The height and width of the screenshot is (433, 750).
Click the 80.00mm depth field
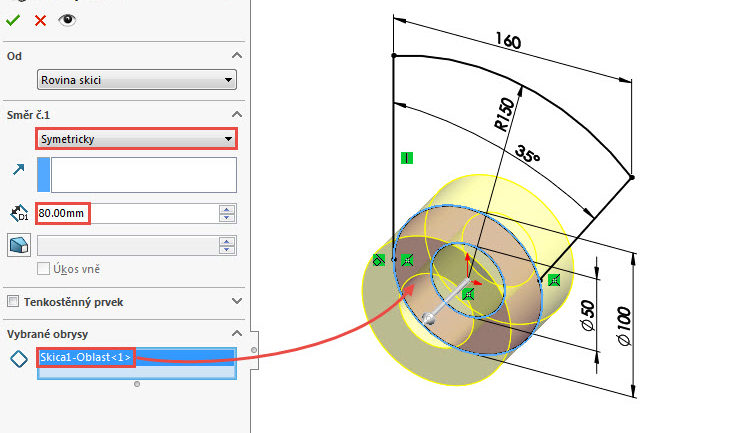[x=128, y=213]
